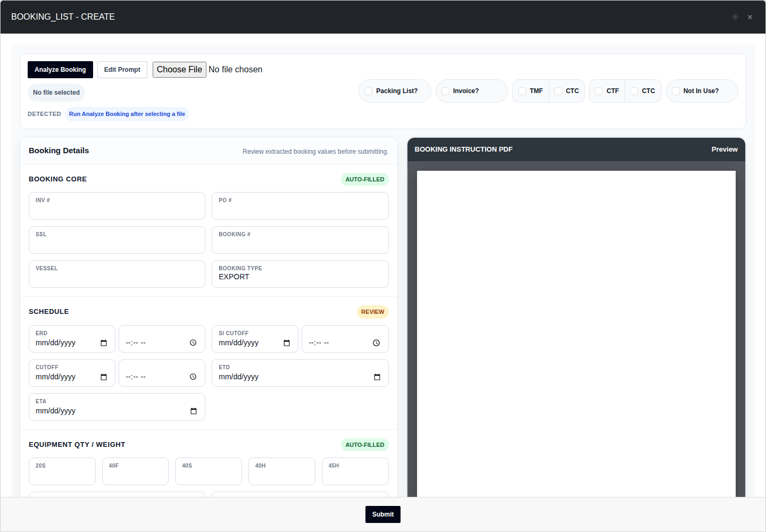The image size is (766, 532).
Task: Click the 'No file selected' status pill
Action: click(56, 93)
